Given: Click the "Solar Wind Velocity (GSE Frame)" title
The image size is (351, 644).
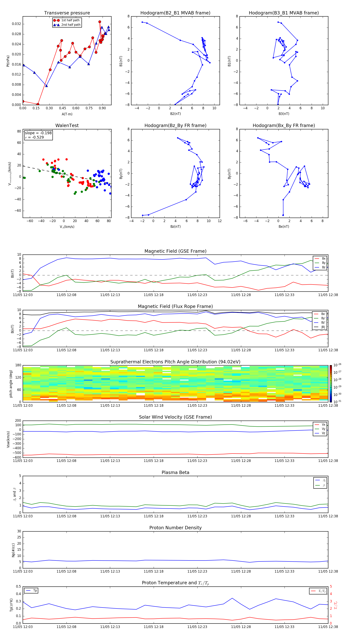Looking at the screenshot, I should 175,417.
